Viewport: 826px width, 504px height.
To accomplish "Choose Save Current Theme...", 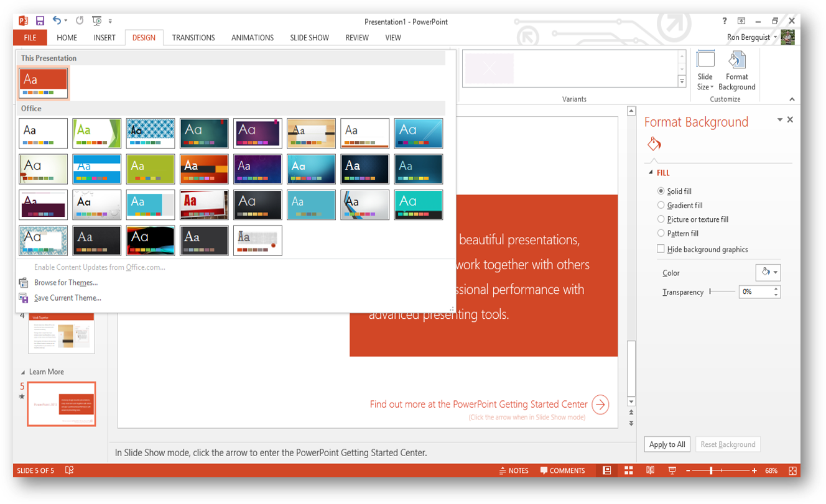I will point(68,298).
